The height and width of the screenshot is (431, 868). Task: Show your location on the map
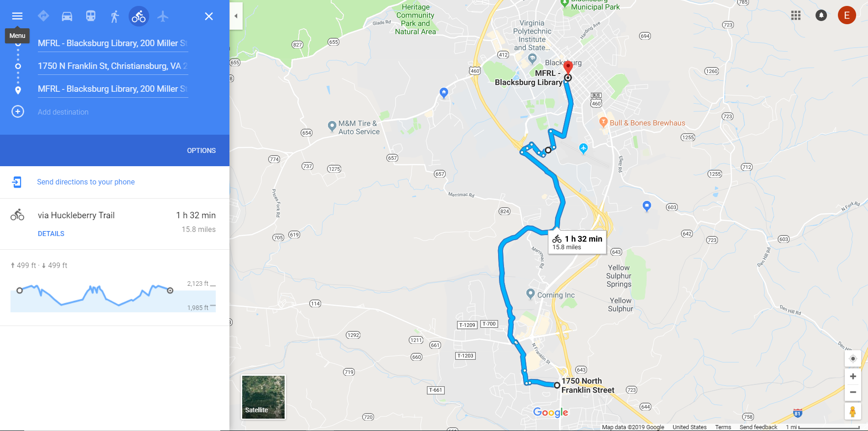pyautogui.click(x=853, y=359)
